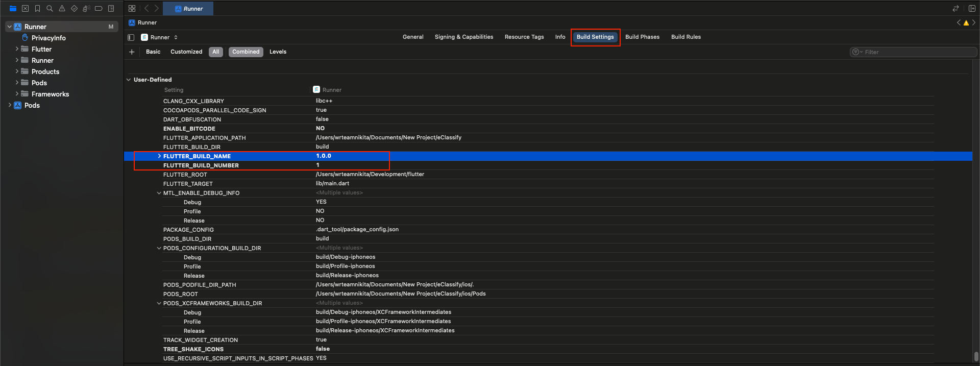Screen dimensions: 980x366
Task: Open the bookmark navigator
Action: 37,9
